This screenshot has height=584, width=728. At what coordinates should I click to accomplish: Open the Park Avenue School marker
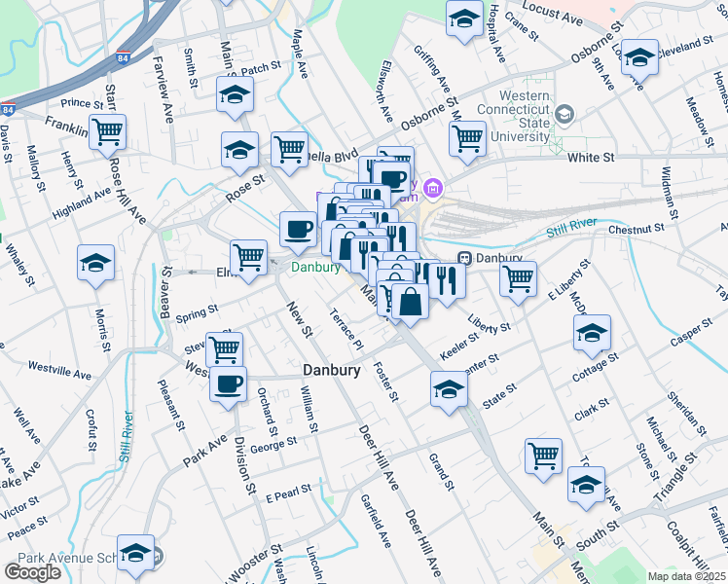point(135,556)
